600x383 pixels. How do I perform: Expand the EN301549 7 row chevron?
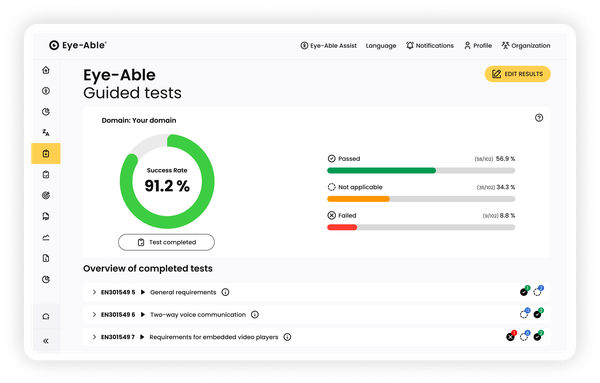(94, 337)
